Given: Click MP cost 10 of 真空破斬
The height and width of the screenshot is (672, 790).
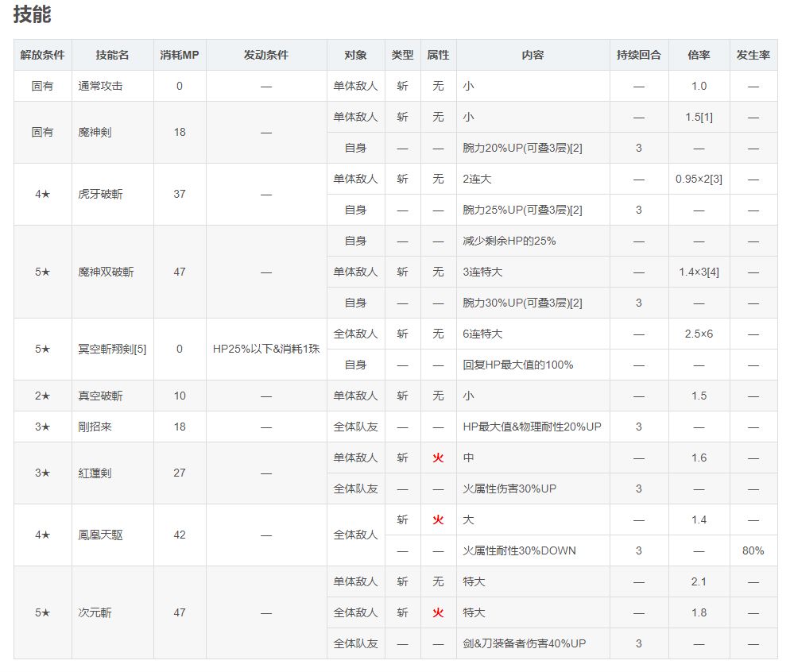Looking at the screenshot, I should (180, 396).
